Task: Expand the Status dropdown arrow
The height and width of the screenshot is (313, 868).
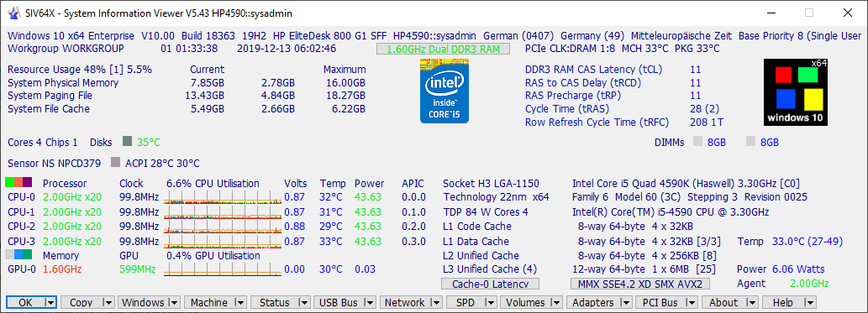Action: click(304, 302)
